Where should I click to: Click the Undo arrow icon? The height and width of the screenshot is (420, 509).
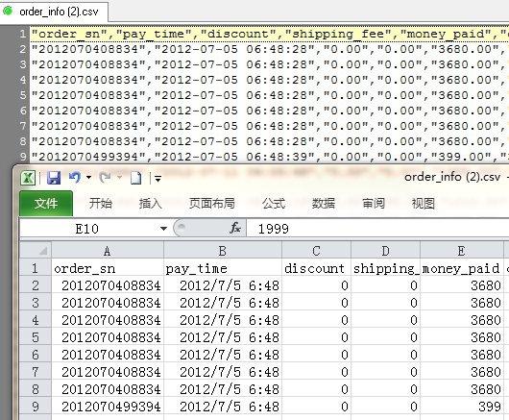click(x=75, y=178)
